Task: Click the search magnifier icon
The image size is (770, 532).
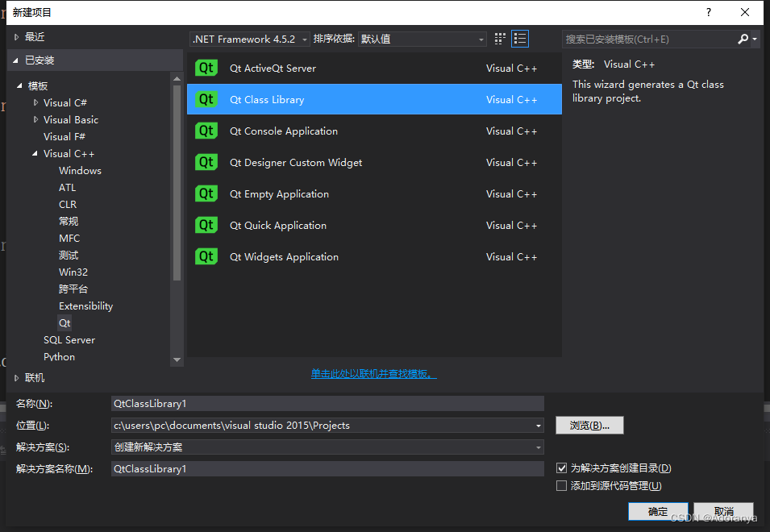Action: pyautogui.click(x=743, y=39)
